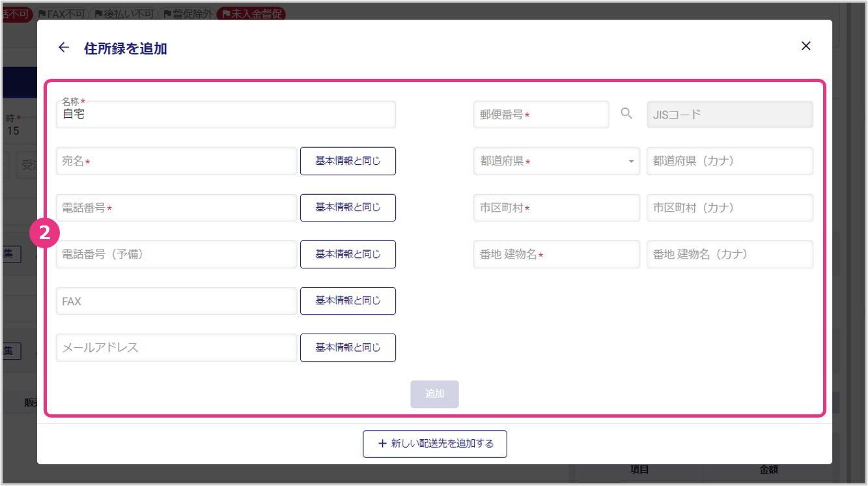
Task: Click 基本情報と同じ next to 電話番号（予備）
Action: pyautogui.click(x=348, y=255)
